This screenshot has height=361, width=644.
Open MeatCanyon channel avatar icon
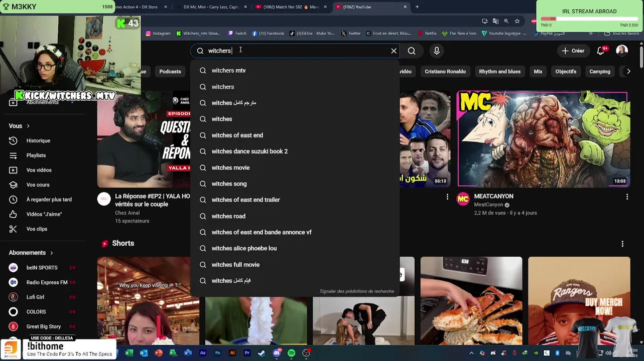point(463,199)
